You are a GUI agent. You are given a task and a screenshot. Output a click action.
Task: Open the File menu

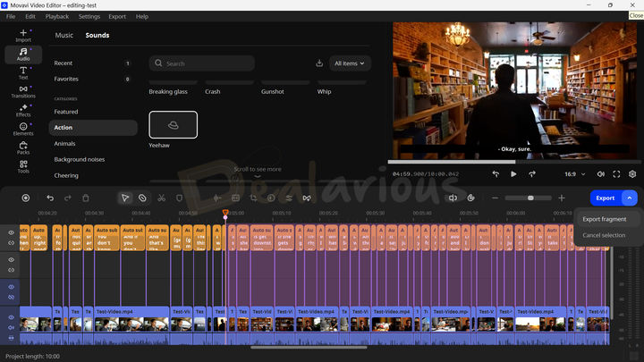[x=11, y=16]
